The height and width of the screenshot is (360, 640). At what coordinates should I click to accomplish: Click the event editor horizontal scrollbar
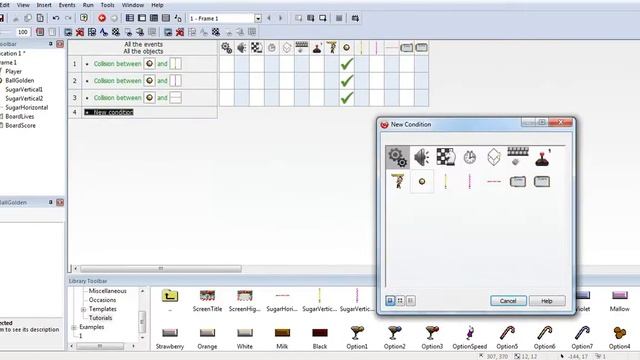(x=160, y=269)
